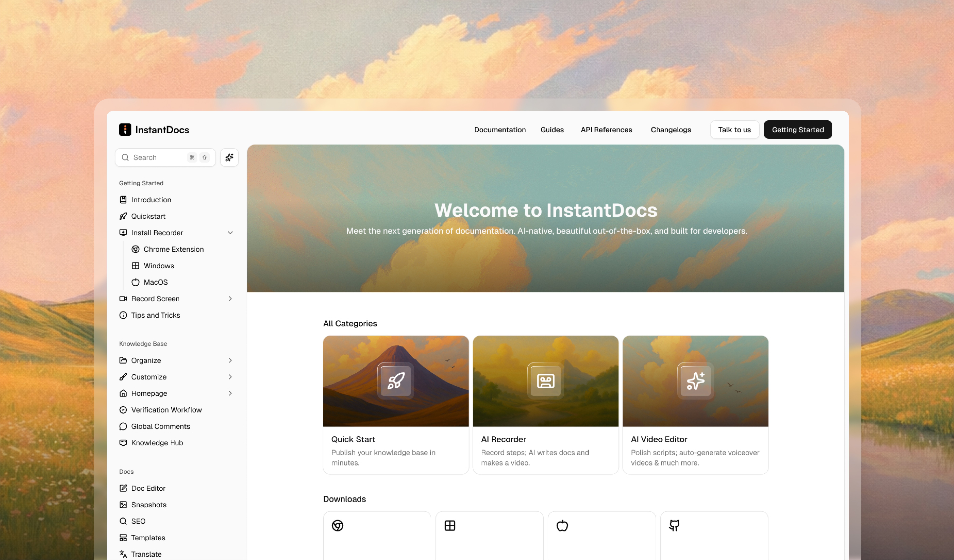
Task: Click the rocket icon on Quick Start card
Action: 396,381
